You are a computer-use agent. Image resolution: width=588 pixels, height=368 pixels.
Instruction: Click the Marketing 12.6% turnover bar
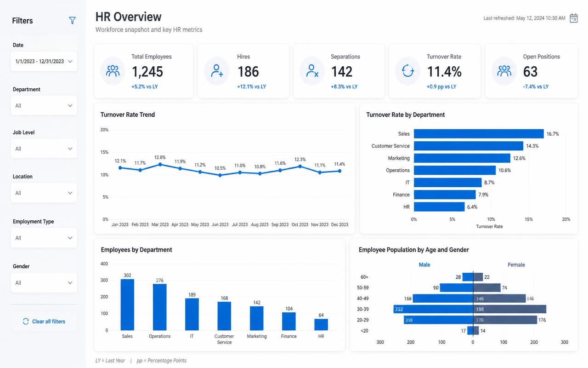462,158
